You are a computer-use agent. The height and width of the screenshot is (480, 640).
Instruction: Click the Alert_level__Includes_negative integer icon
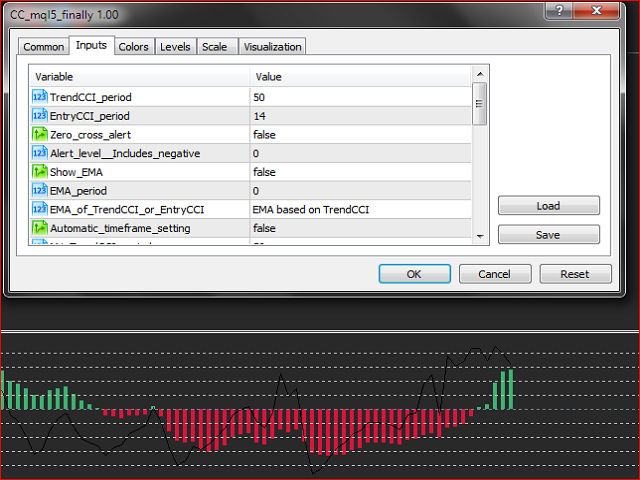click(x=39, y=153)
